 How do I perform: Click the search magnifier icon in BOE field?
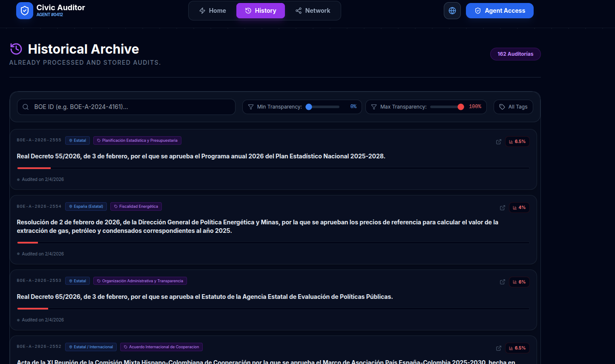(26, 107)
